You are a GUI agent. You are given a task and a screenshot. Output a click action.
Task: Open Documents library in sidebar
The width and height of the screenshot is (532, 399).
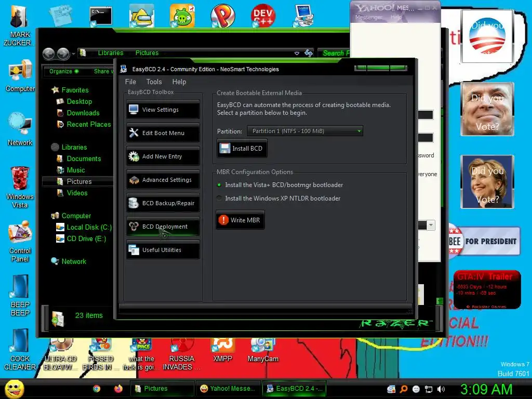pyautogui.click(x=79, y=159)
